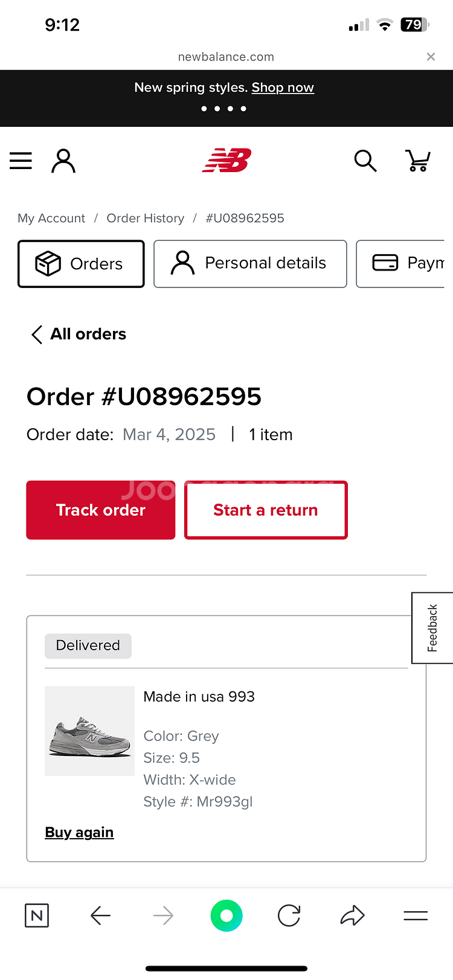Click the Buy again link
453x980 pixels.
[79, 832]
